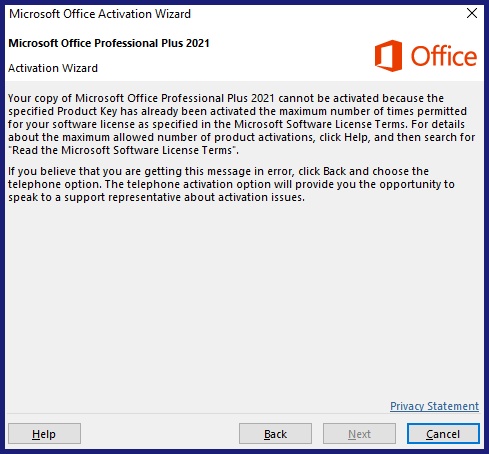Click the paragraph about the telephone option

click(x=231, y=184)
